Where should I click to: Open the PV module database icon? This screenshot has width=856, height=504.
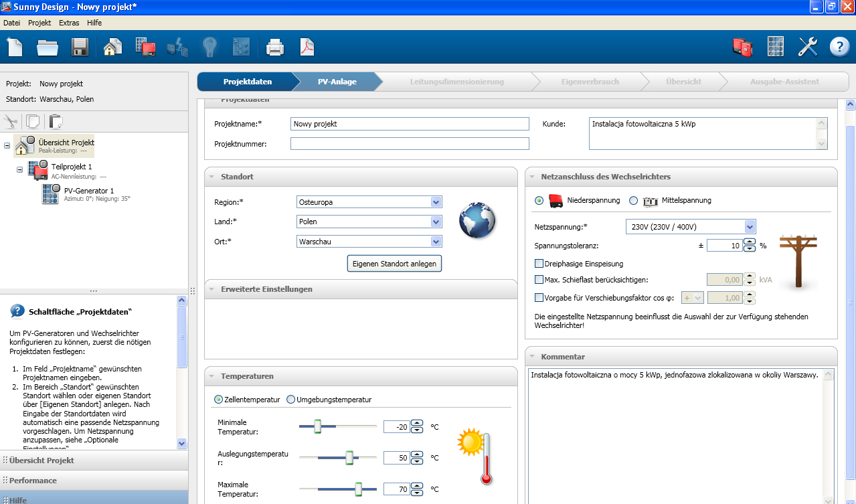click(x=775, y=47)
